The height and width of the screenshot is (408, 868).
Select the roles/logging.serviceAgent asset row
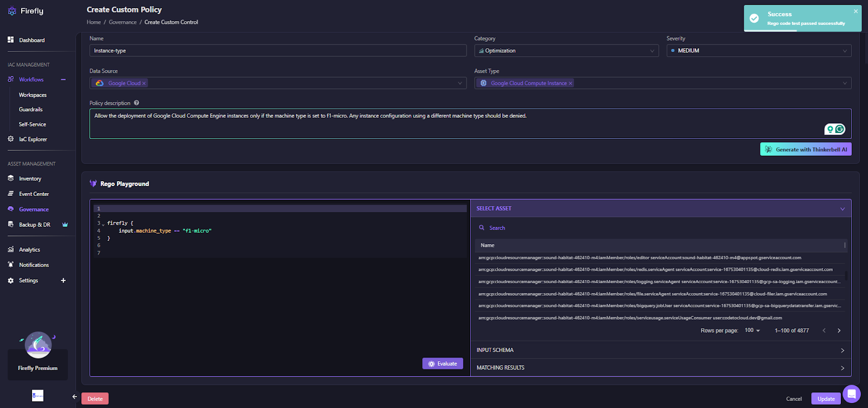coord(661,282)
